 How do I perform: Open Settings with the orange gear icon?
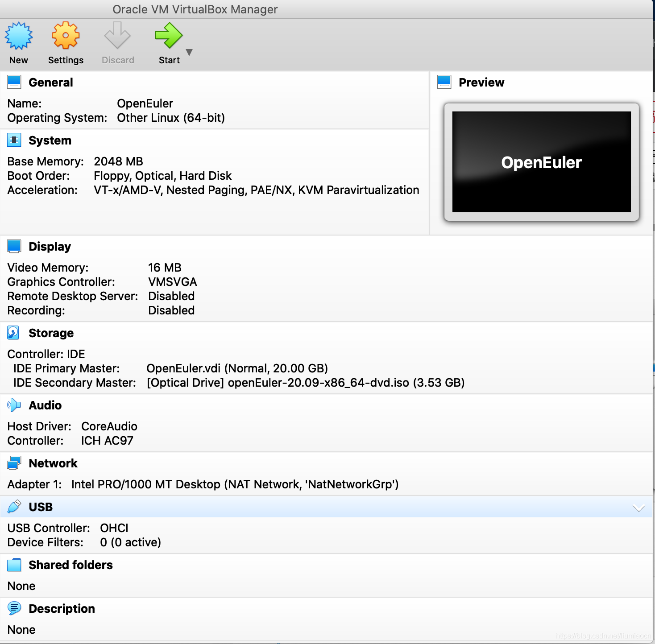66,35
